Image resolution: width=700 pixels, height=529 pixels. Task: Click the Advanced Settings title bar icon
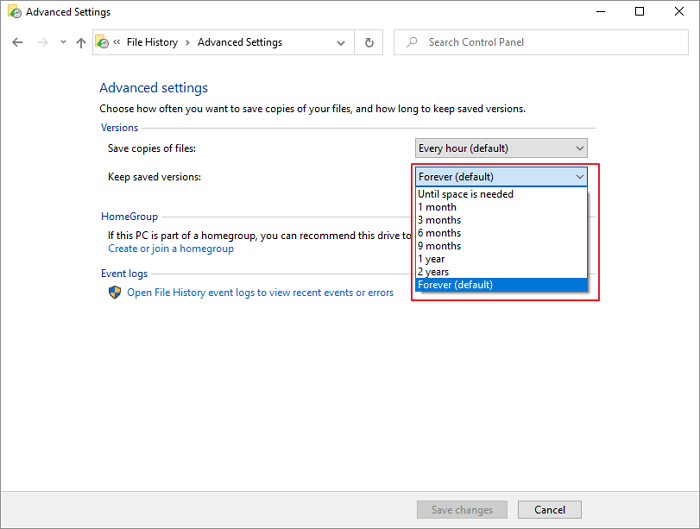[x=13, y=12]
